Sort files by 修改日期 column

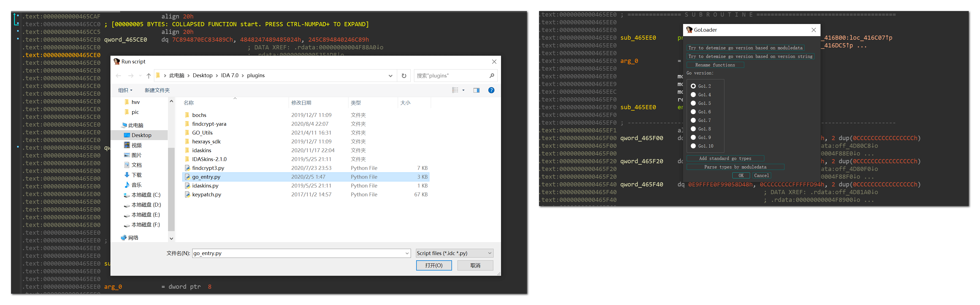(318, 103)
